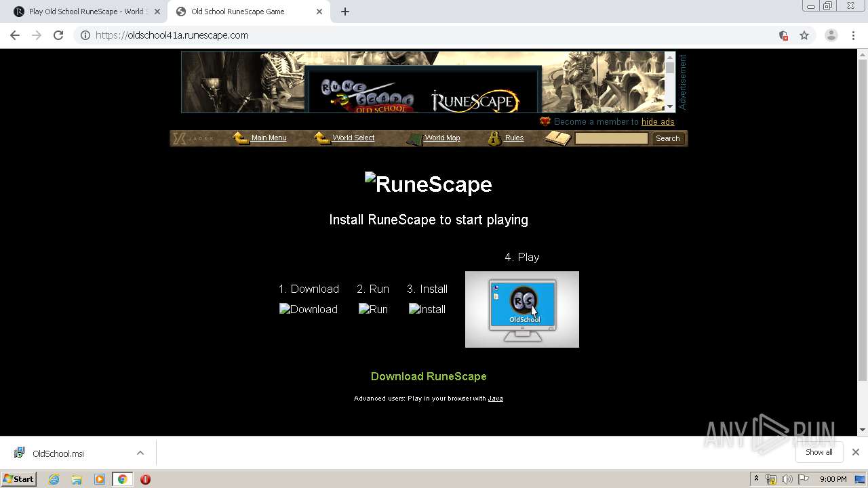
Task: Open Windows Media Player from taskbar
Action: pyautogui.click(x=100, y=479)
